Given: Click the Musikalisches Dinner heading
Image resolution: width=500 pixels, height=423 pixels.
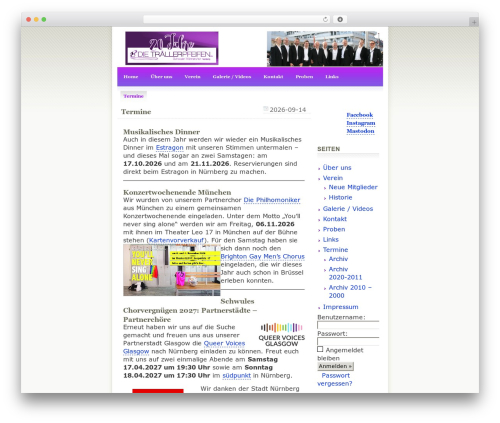Looking at the screenshot, I should coord(162,132).
